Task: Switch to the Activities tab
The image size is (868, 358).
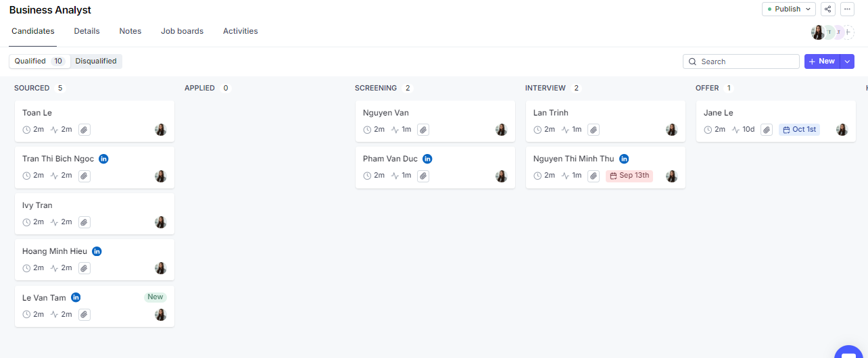Action: [x=240, y=31]
